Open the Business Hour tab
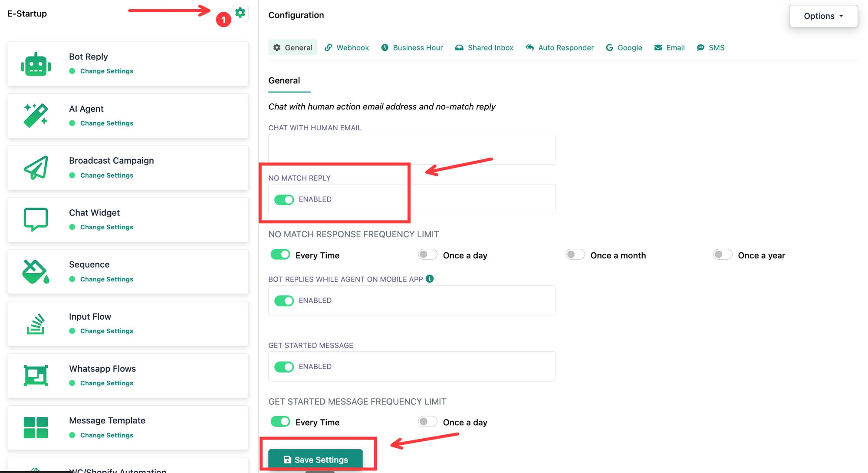The image size is (868, 473). [412, 47]
